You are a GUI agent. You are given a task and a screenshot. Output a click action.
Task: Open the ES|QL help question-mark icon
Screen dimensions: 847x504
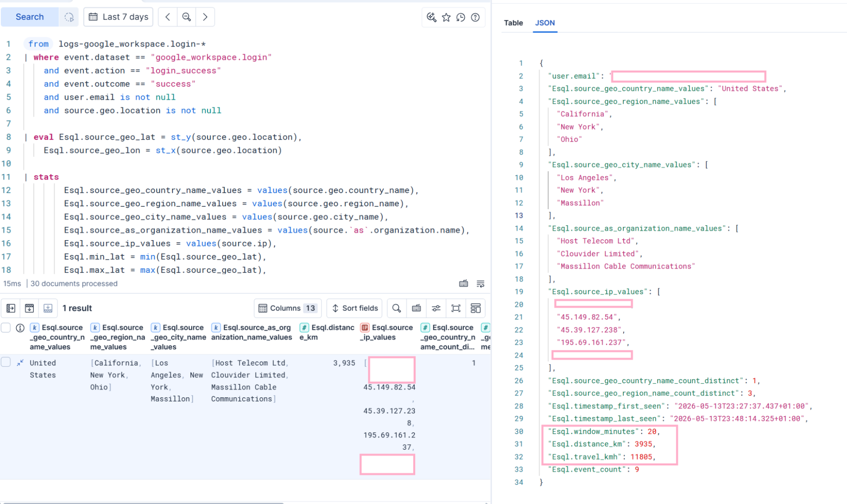coord(475,17)
